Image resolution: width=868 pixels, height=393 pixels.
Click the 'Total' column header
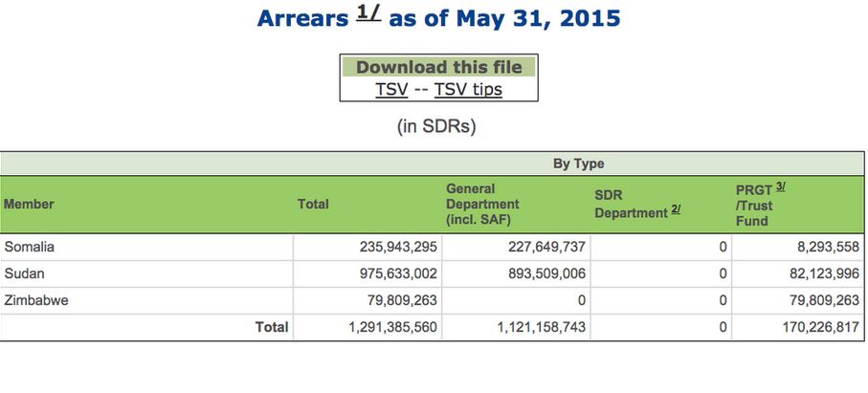click(313, 204)
